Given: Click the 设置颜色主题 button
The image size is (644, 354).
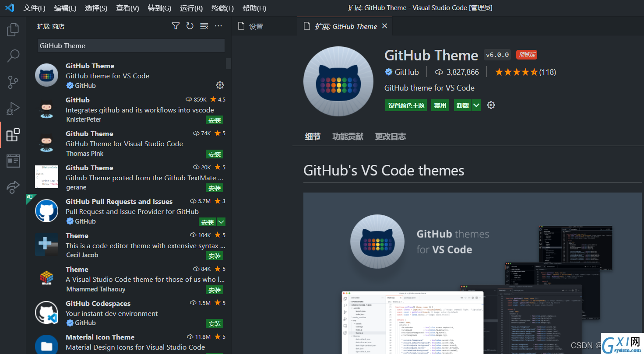Looking at the screenshot, I should click(x=406, y=105).
